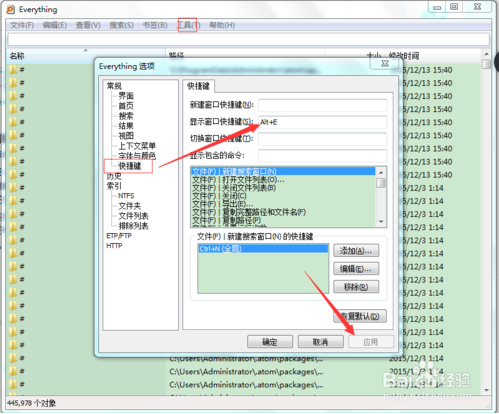Select command 文件(F) | 导出(E)...
Image resolution: width=499 pixels, height=414 pixels.
(283, 204)
